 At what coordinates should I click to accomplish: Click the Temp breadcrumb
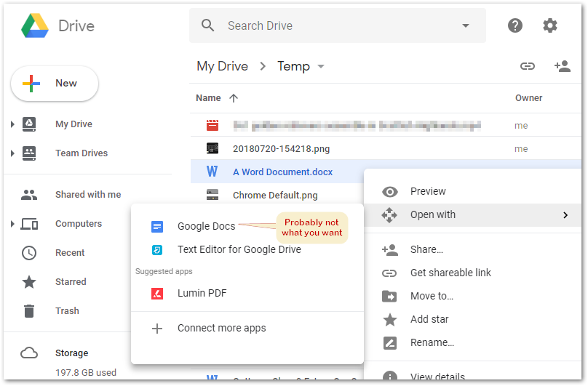pyautogui.click(x=293, y=66)
